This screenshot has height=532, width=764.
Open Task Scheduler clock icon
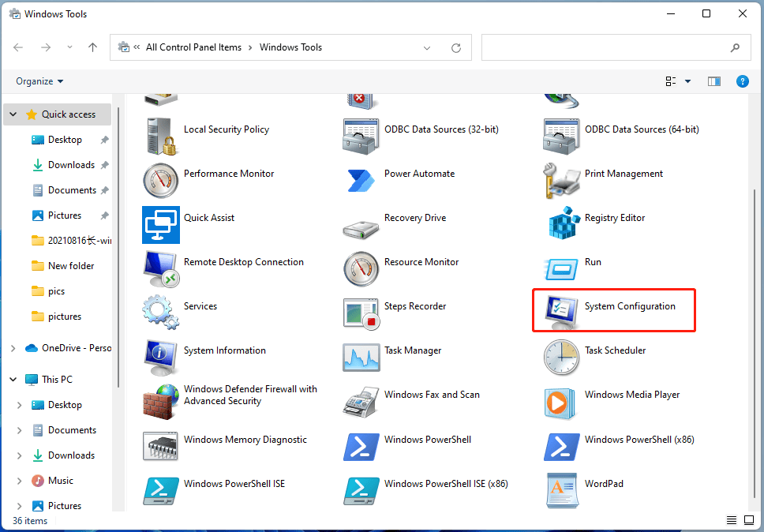click(x=561, y=358)
